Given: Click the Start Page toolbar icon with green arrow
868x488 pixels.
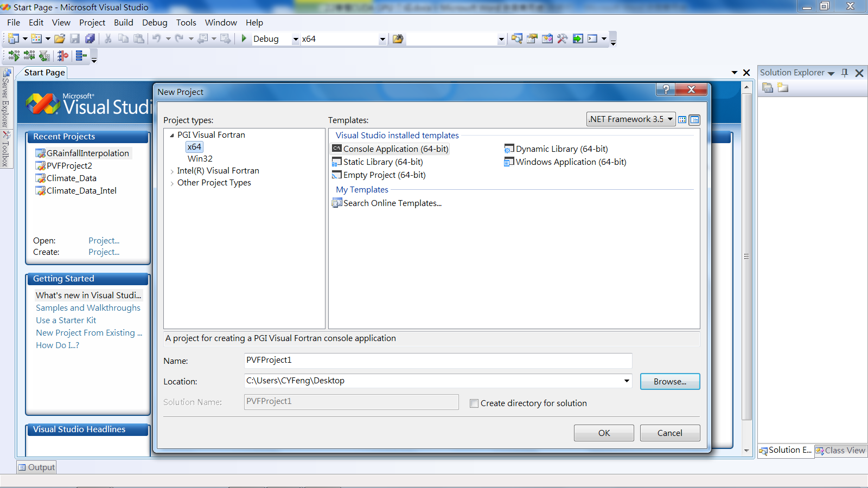Looking at the screenshot, I should click(578, 38).
